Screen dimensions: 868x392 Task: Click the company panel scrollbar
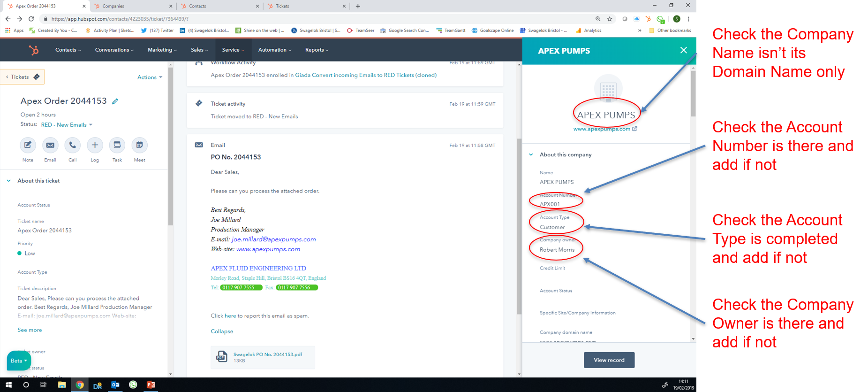pyautogui.click(x=693, y=93)
